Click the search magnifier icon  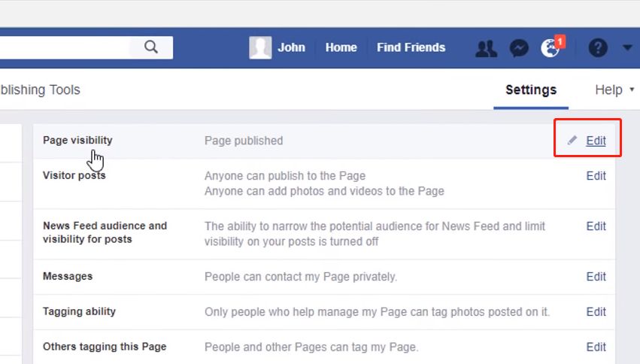pos(151,47)
